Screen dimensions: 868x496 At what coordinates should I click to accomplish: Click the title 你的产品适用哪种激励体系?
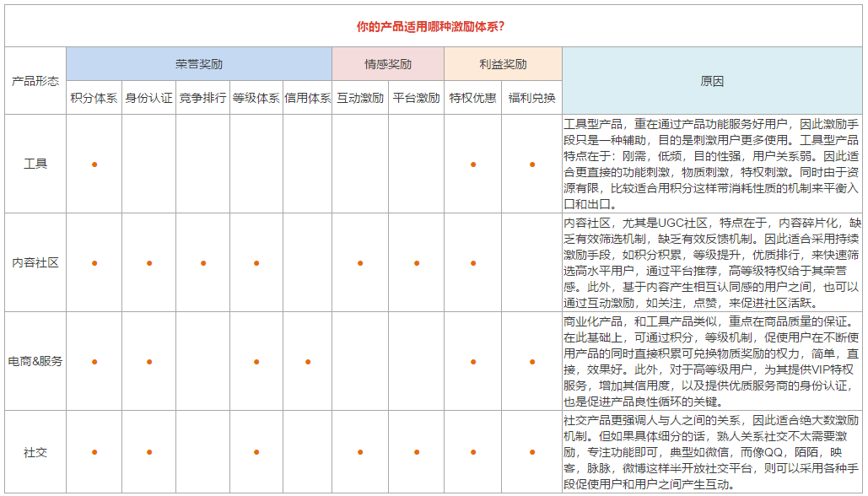[x=430, y=27]
